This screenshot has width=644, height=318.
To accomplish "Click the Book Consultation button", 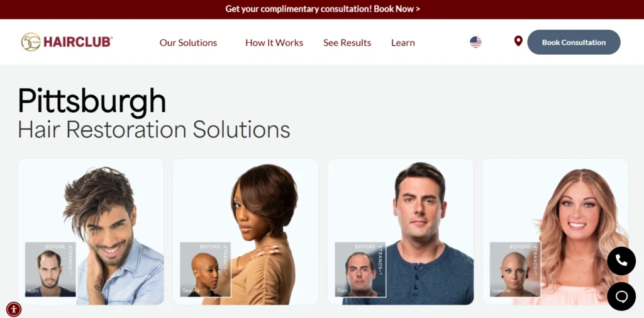I will (574, 42).
